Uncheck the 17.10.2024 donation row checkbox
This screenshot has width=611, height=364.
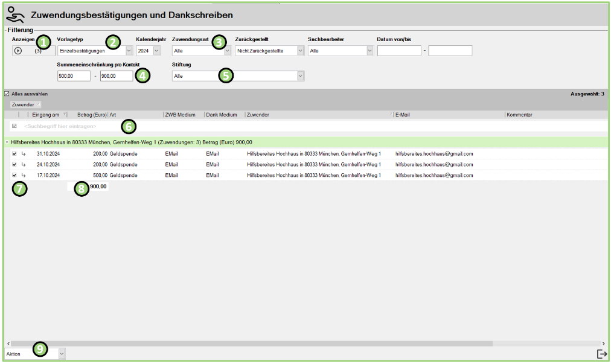[14, 176]
